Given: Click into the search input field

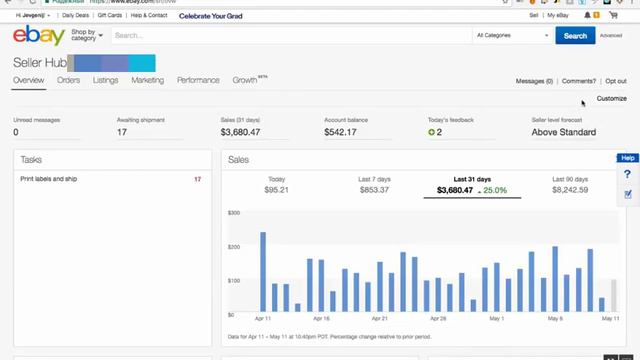Looking at the screenshot, I should point(292,36).
